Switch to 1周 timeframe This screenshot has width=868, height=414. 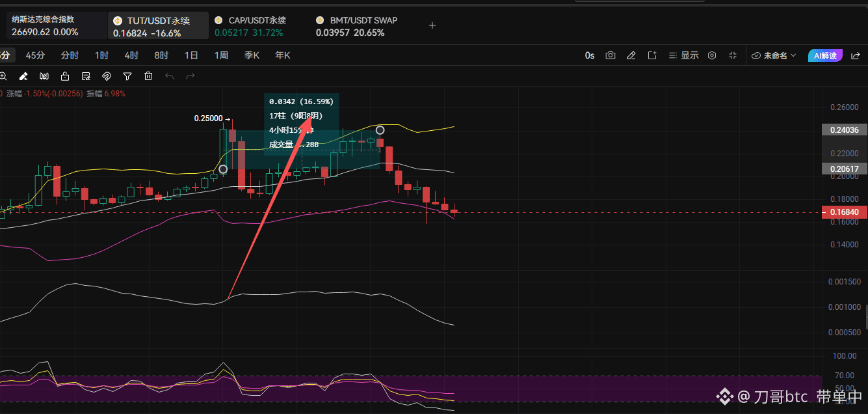[x=221, y=55]
